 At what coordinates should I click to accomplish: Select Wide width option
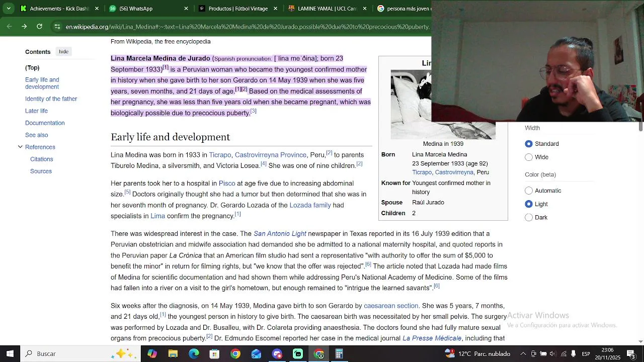coord(529,157)
